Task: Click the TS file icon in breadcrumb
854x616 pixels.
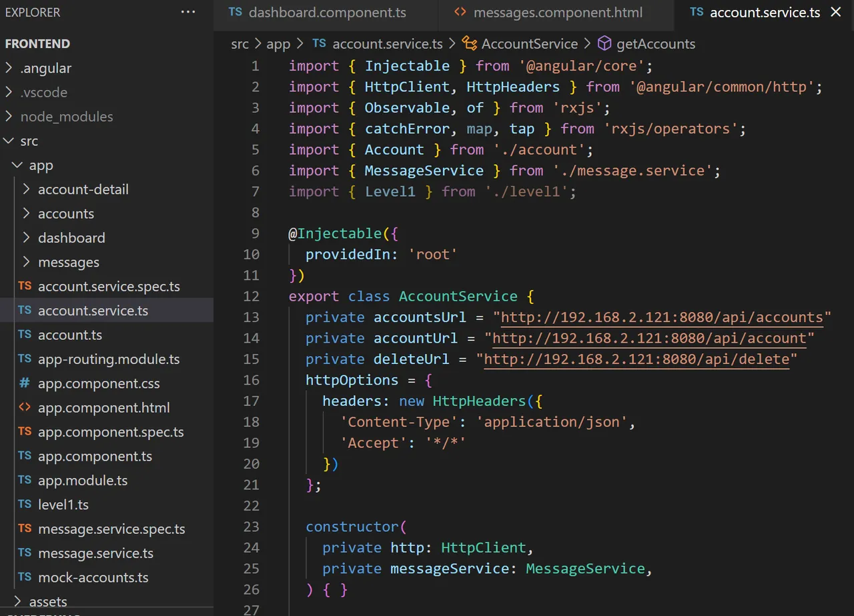Action: 320,44
